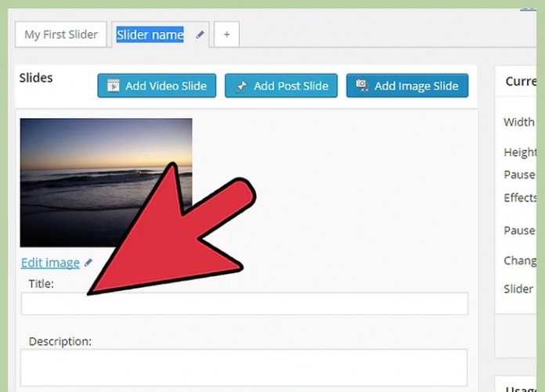The height and width of the screenshot is (392, 545).
Task: Click the Curre... panel header on the right
Action: (x=521, y=81)
